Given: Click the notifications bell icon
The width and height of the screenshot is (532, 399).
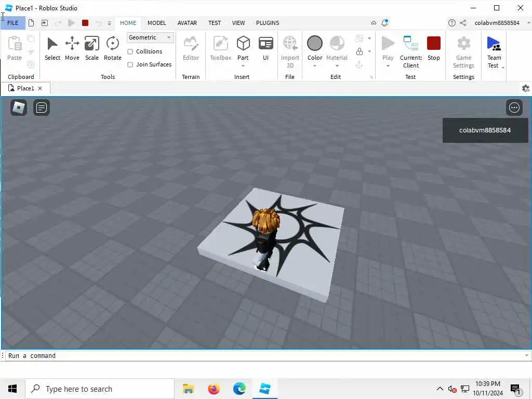Looking at the screenshot, I should pos(384,23).
